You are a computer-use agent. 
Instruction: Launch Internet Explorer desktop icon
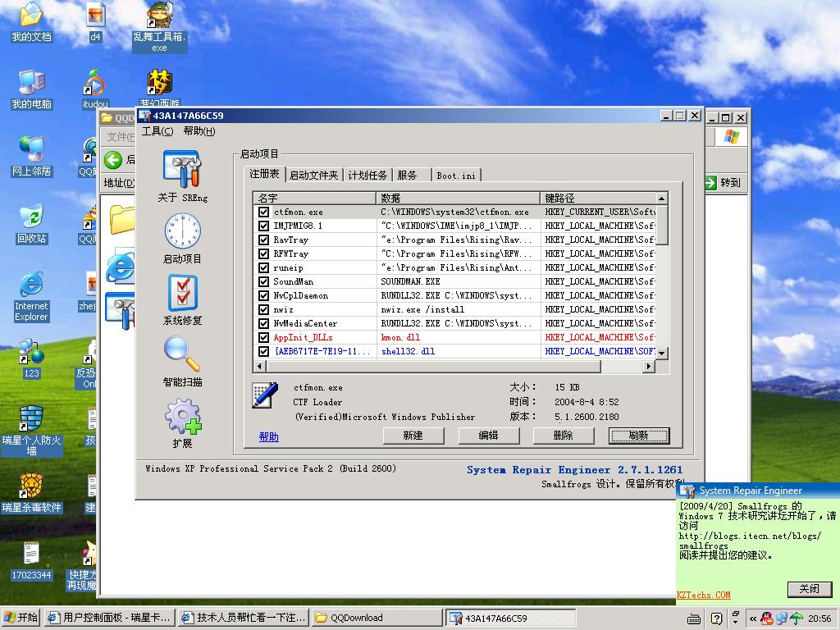coord(32,285)
